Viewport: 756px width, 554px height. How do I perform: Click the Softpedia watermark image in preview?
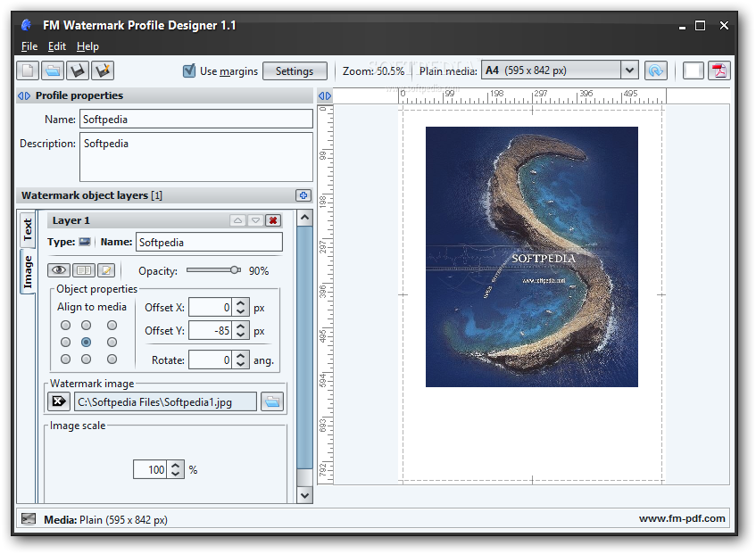click(x=532, y=257)
